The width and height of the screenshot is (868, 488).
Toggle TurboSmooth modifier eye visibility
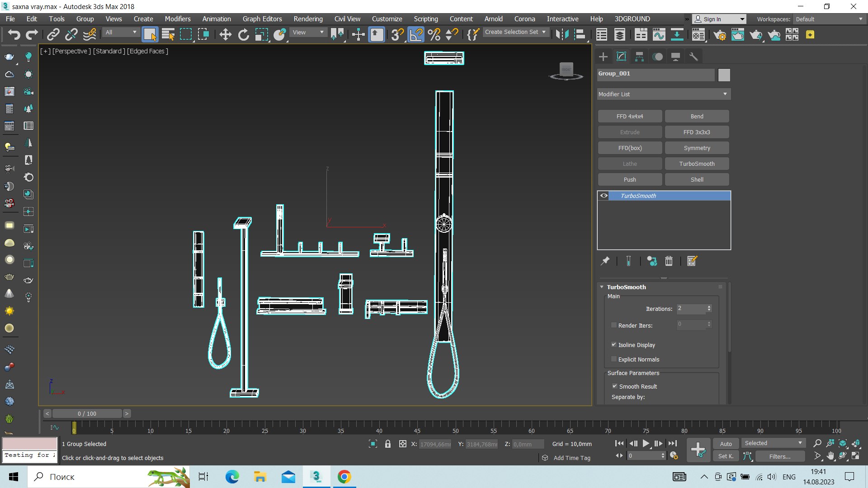tap(604, 196)
